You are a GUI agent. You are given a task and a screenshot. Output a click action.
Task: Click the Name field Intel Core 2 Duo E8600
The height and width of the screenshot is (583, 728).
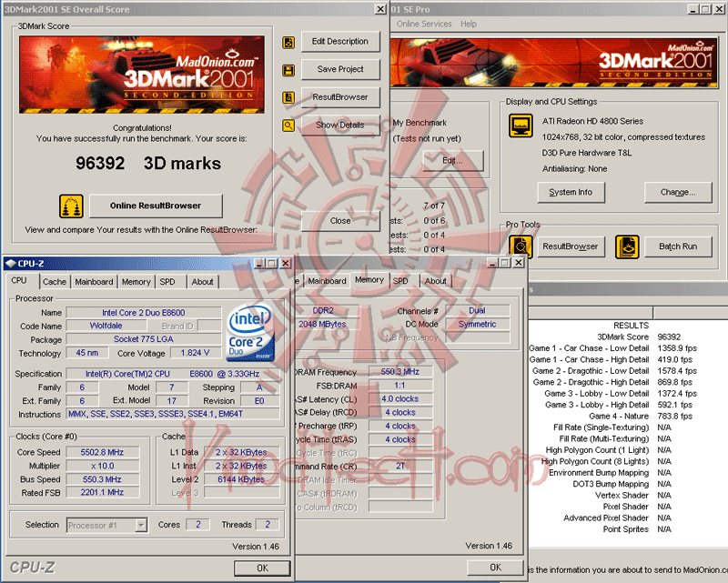(x=144, y=313)
